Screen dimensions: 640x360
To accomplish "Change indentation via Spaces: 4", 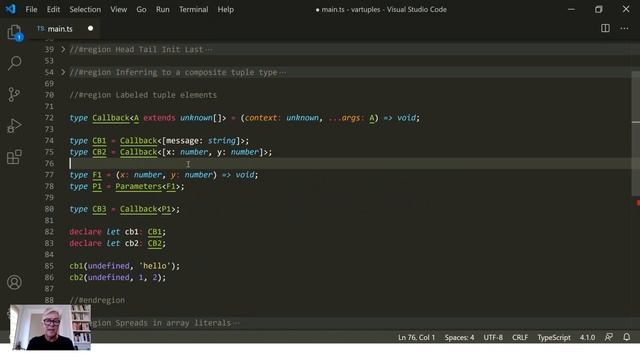I will [459, 338].
